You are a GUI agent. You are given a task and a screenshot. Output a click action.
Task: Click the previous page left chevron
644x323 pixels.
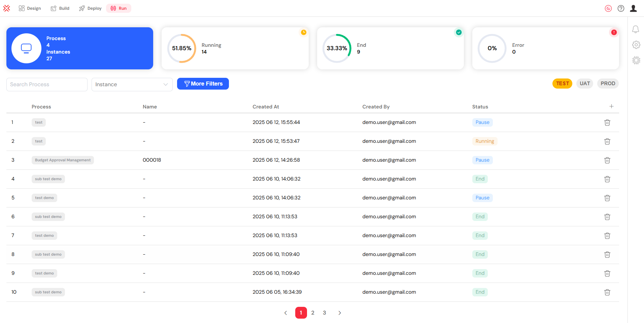pyautogui.click(x=285, y=313)
